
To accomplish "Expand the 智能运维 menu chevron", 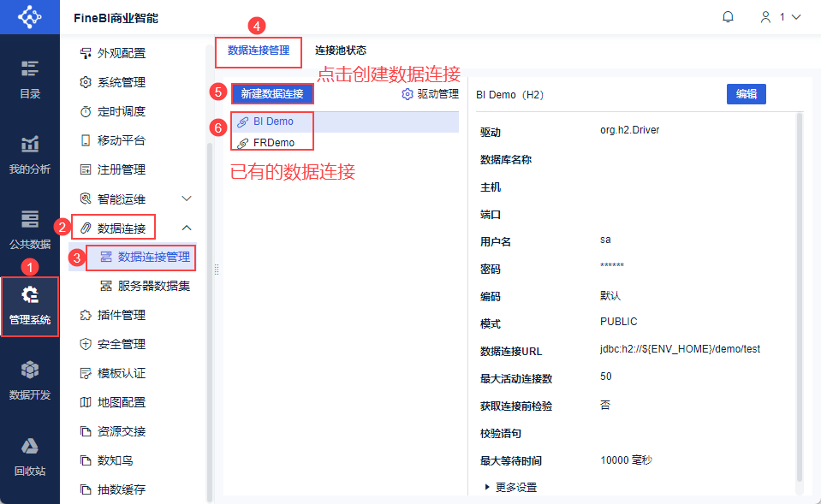I will click(187, 199).
